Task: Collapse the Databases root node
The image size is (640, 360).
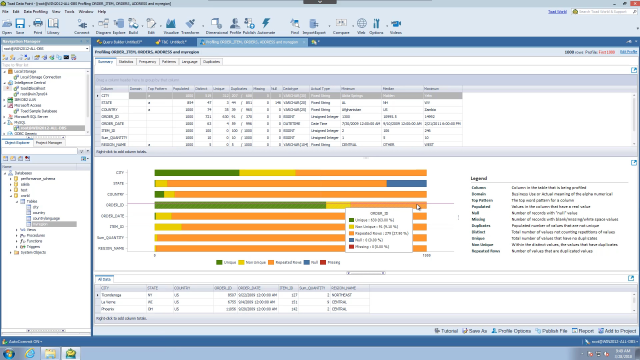Action: click(x=5, y=173)
